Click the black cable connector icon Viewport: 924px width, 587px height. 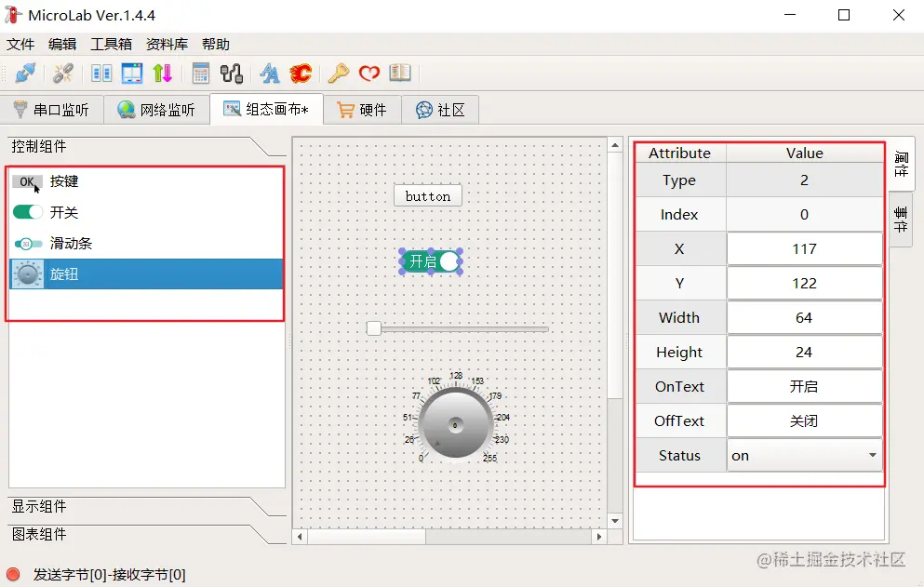(232, 73)
